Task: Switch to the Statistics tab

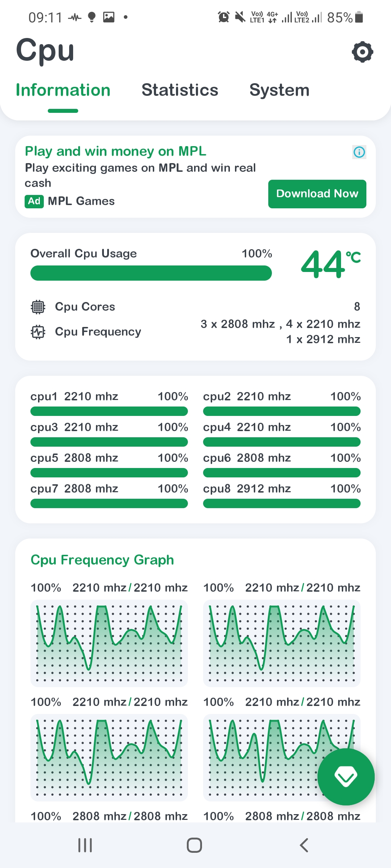Action: (x=180, y=90)
